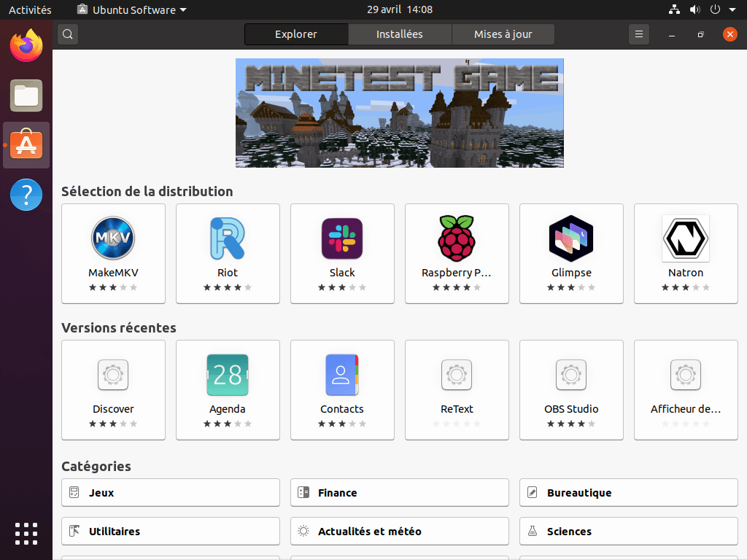Open the search button in the header bar
Image resolution: width=747 pixels, height=560 pixels.
[x=68, y=34]
